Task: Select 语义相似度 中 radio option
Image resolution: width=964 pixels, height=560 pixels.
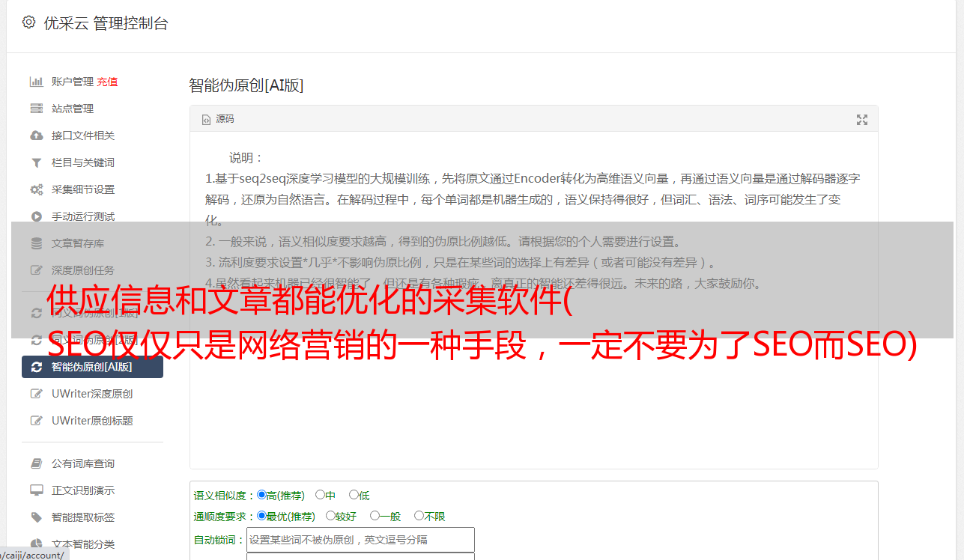Action: pyautogui.click(x=320, y=495)
